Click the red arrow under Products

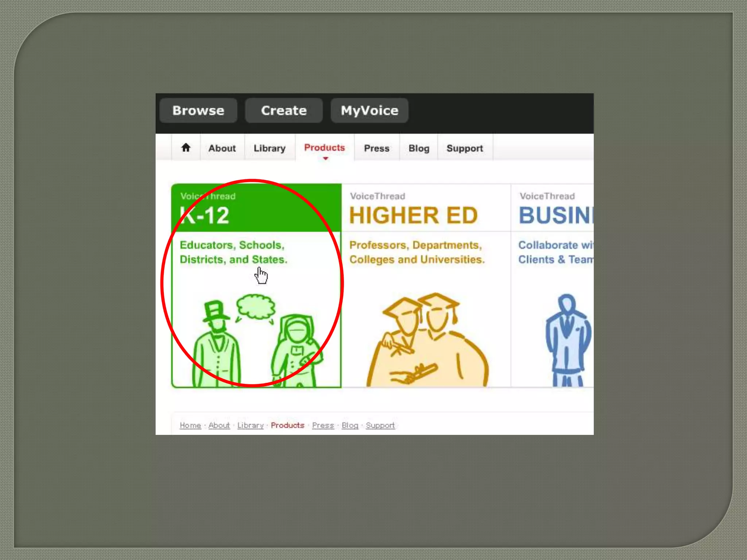[x=325, y=159]
